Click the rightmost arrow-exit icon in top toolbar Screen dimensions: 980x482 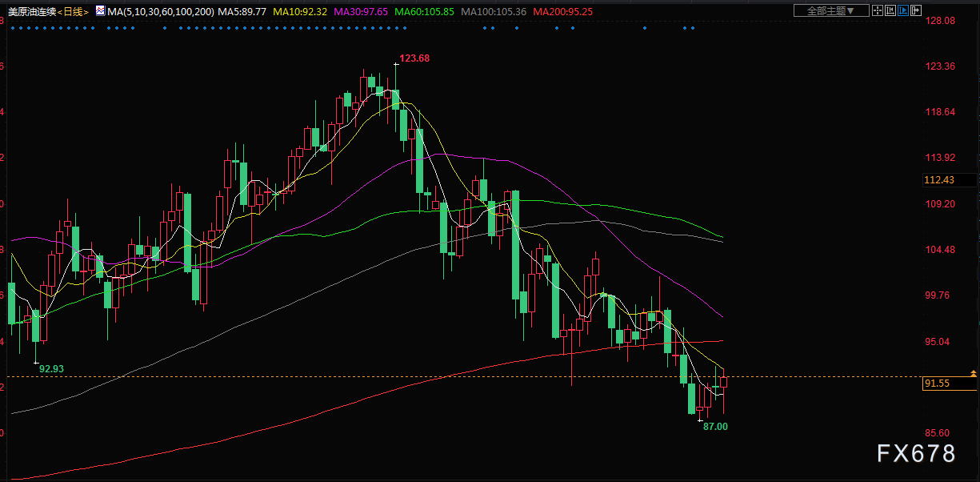[x=917, y=10]
